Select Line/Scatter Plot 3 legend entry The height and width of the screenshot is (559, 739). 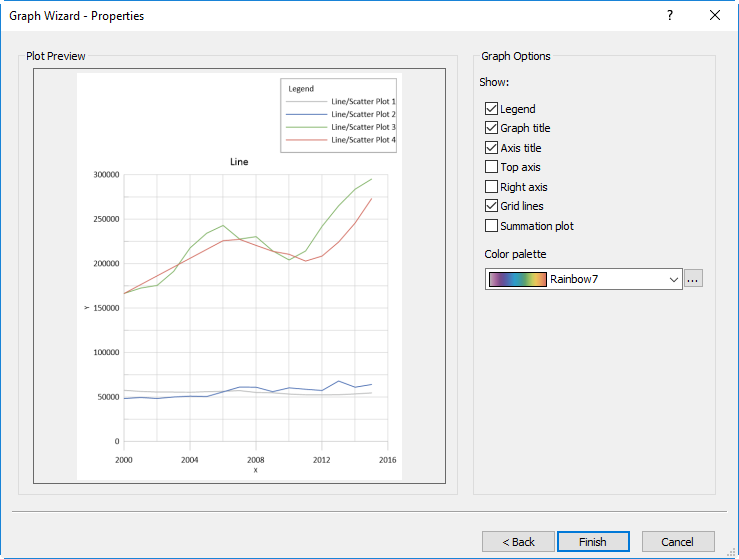(x=363, y=127)
